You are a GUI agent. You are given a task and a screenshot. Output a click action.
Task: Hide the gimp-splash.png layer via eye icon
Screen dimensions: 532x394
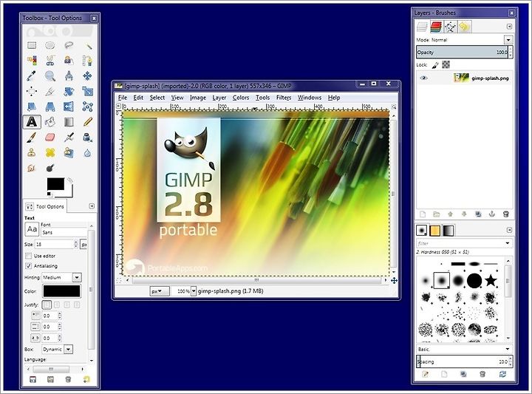[423, 78]
